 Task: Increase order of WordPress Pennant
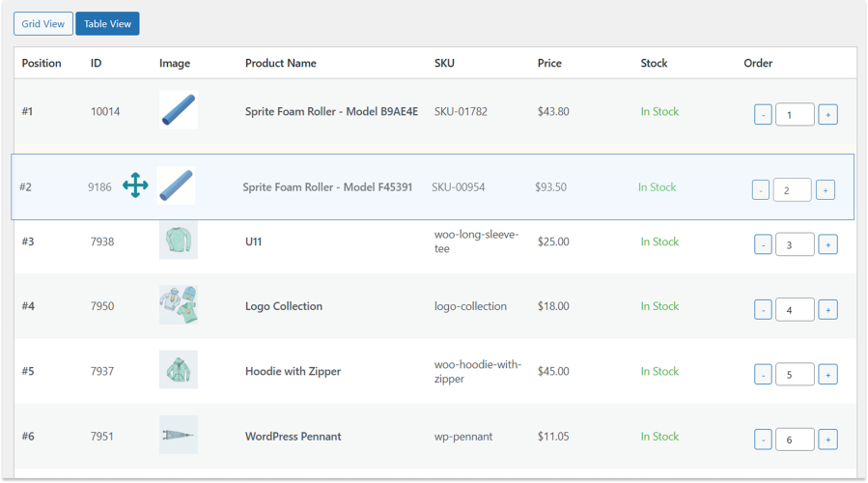click(827, 440)
